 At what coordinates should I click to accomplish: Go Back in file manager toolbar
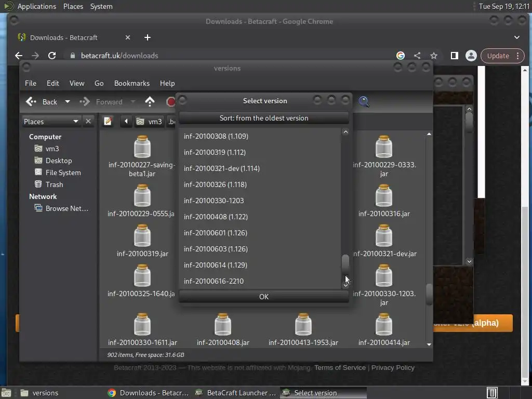[x=42, y=102]
